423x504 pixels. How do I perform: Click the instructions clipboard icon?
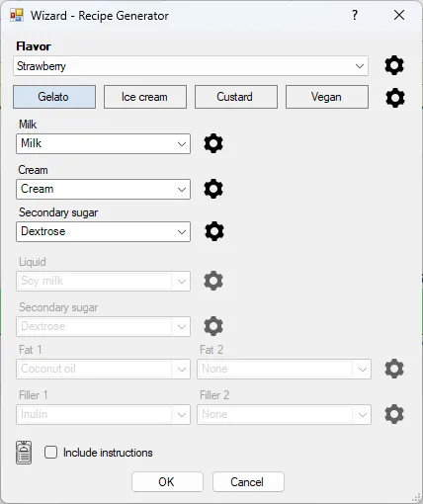[x=24, y=453]
